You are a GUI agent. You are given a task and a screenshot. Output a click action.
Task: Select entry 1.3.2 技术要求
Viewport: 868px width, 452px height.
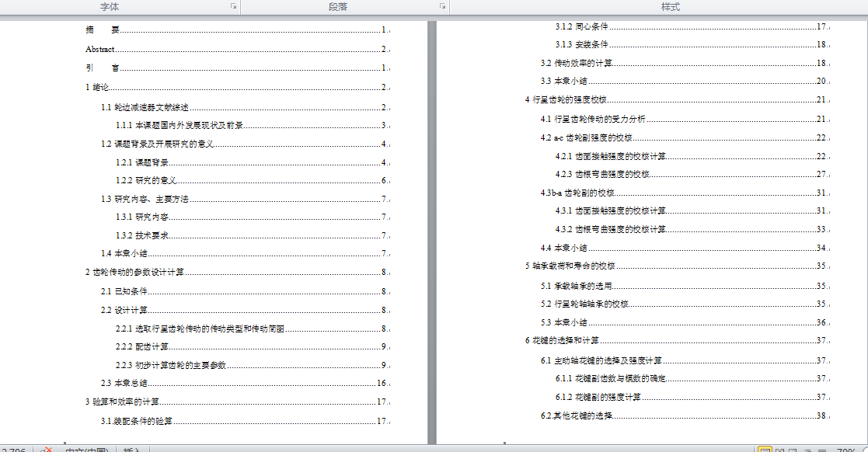[253, 235]
